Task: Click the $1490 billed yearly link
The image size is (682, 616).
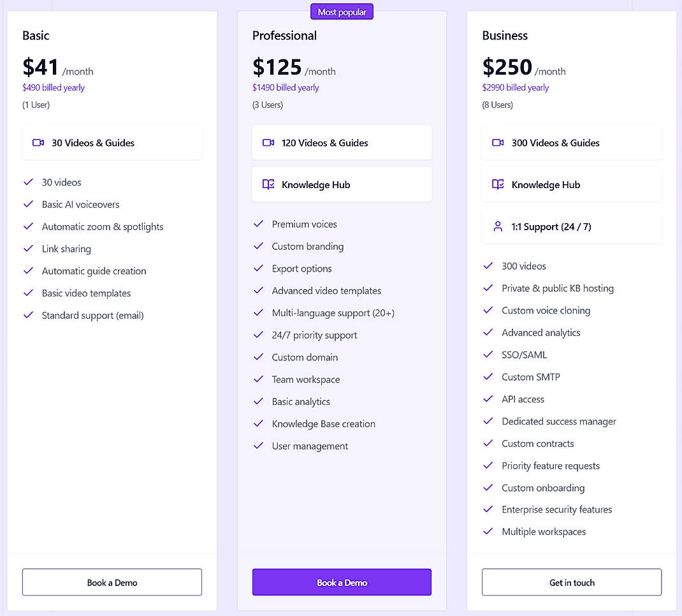Action: pyautogui.click(x=286, y=87)
